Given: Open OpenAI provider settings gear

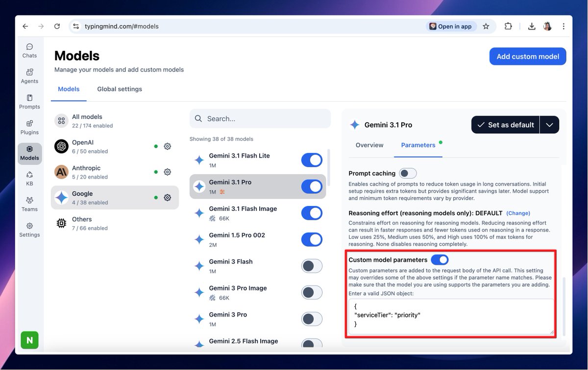Looking at the screenshot, I should 167,146.
